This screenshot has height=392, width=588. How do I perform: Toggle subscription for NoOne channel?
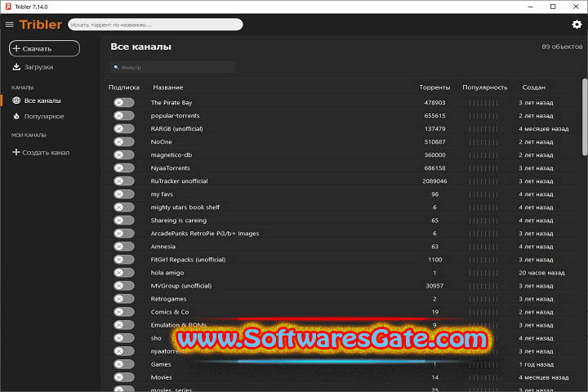[124, 142]
